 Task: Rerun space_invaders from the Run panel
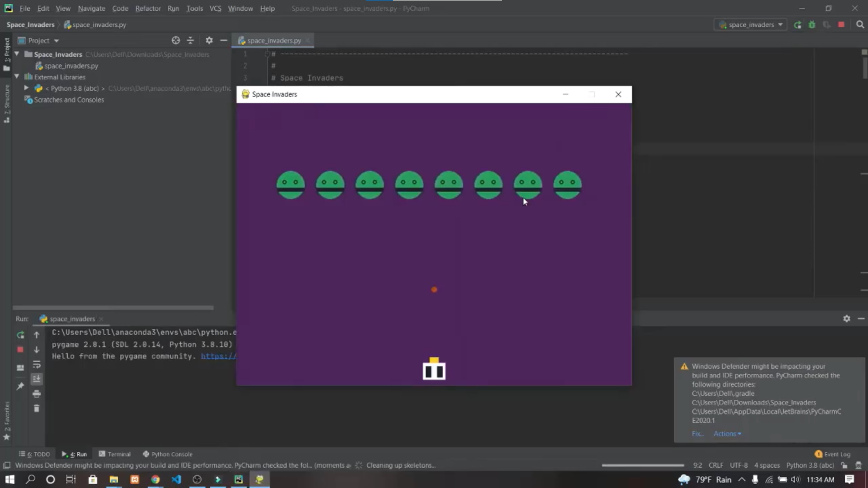point(20,335)
